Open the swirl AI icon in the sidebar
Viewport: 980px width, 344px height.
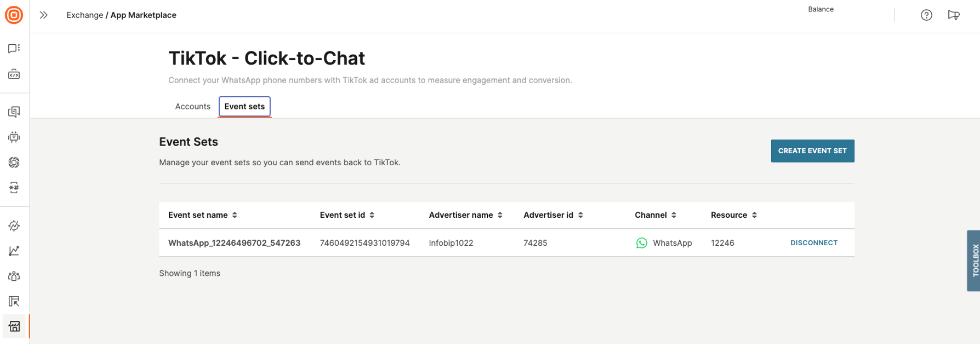(14, 163)
